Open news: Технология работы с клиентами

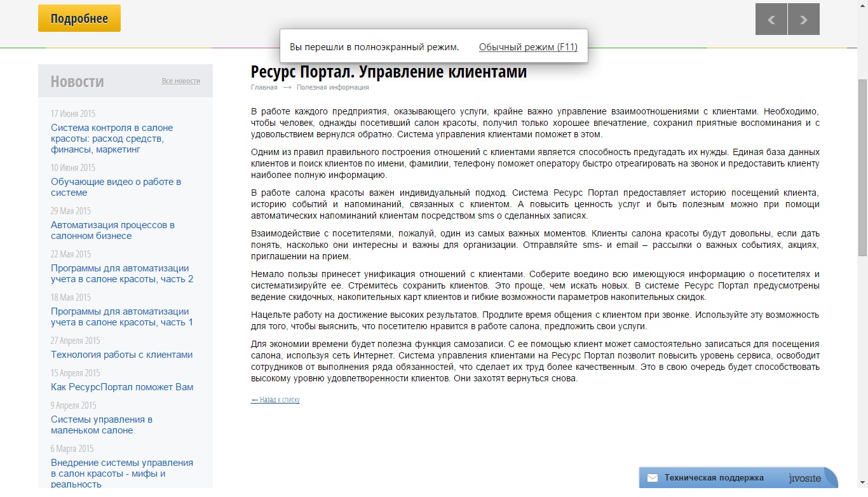click(121, 355)
